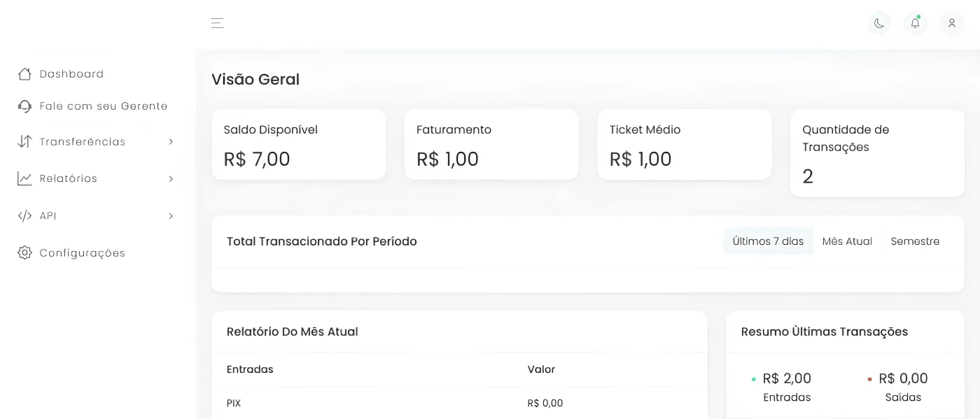Click the Transferências arrows icon
Screen dimensions: 980x419
(24, 141)
